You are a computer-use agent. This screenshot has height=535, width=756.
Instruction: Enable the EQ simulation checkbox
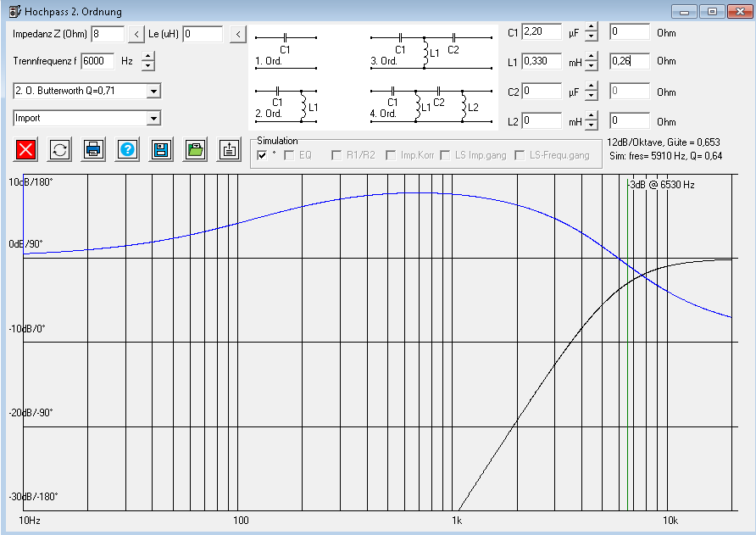point(289,155)
